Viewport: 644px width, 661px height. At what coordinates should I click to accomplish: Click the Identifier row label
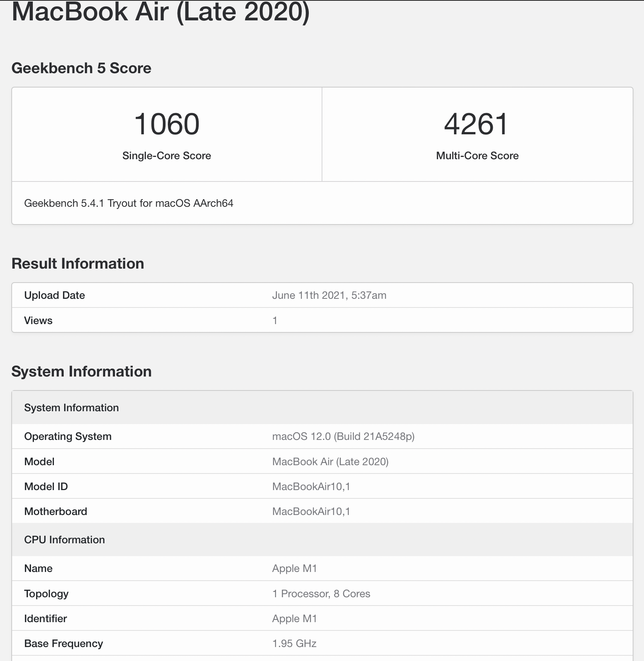pyautogui.click(x=45, y=619)
